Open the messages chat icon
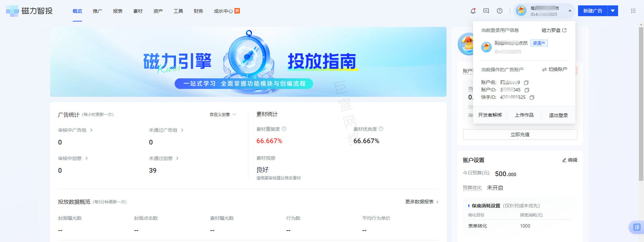The width and height of the screenshot is (644, 242). tap(486, 11)
